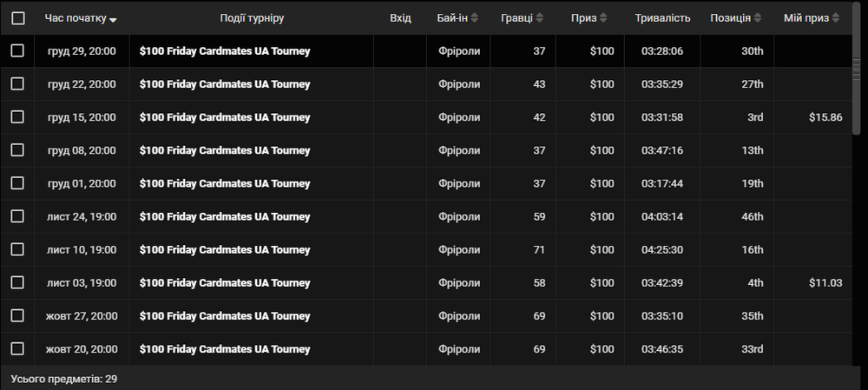This screenshot has height=390, width=868.
Task: Click the Вхід column header
Action: 400,18
